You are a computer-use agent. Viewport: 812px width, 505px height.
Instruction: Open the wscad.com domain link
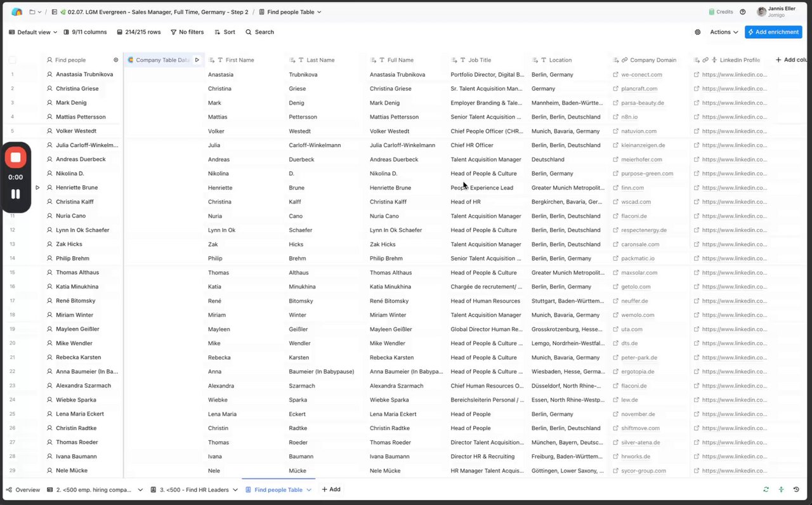[x=636, y=202]
